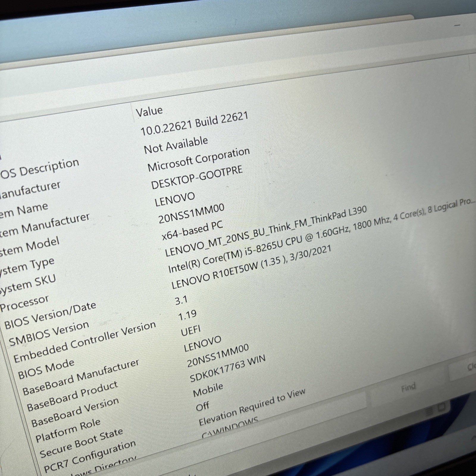
Task: Select the BIOS Version/Date item label
Action: (x=50, y=315)
